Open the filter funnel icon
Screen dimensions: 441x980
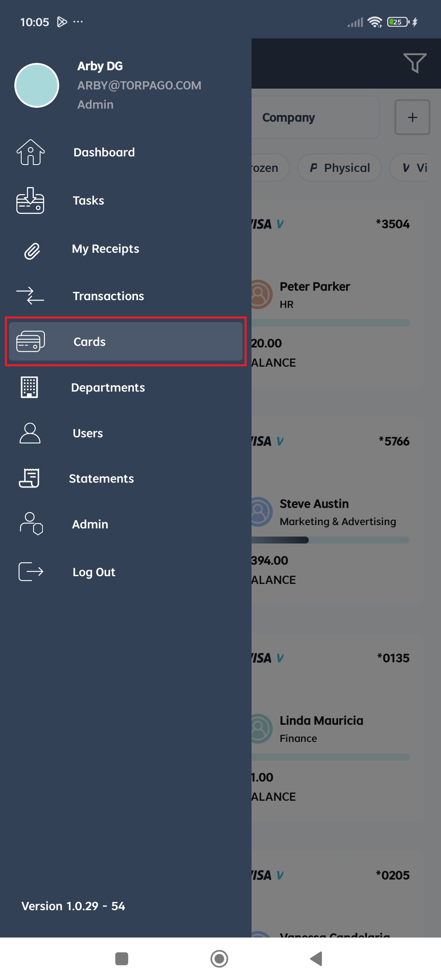click(x=415, y=63)
